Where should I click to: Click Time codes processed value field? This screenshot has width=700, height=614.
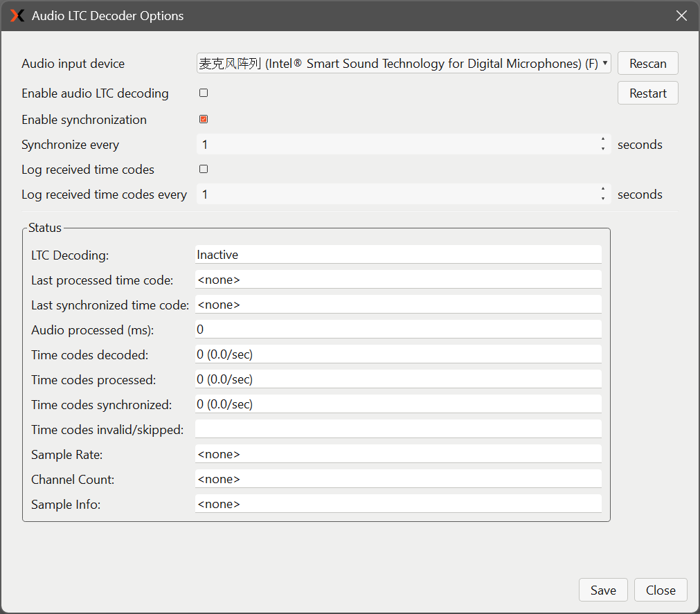pos(398,379)
